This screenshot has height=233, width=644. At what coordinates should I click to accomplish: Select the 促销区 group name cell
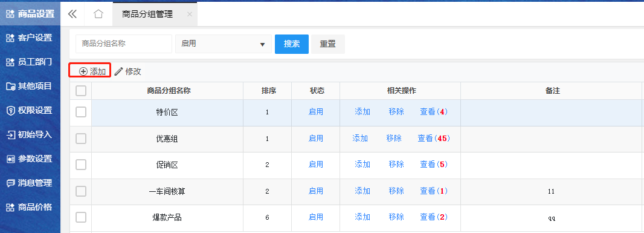point(167,165)
